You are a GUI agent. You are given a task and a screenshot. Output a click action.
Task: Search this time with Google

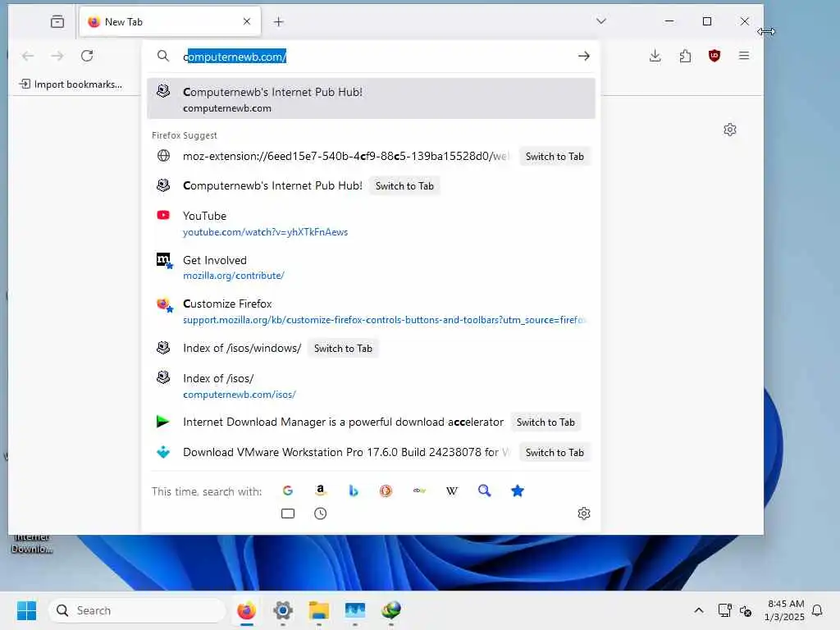click(x=288, y=491)
